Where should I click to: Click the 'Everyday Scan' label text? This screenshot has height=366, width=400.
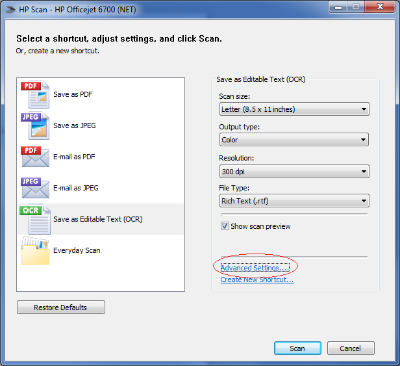77,251
